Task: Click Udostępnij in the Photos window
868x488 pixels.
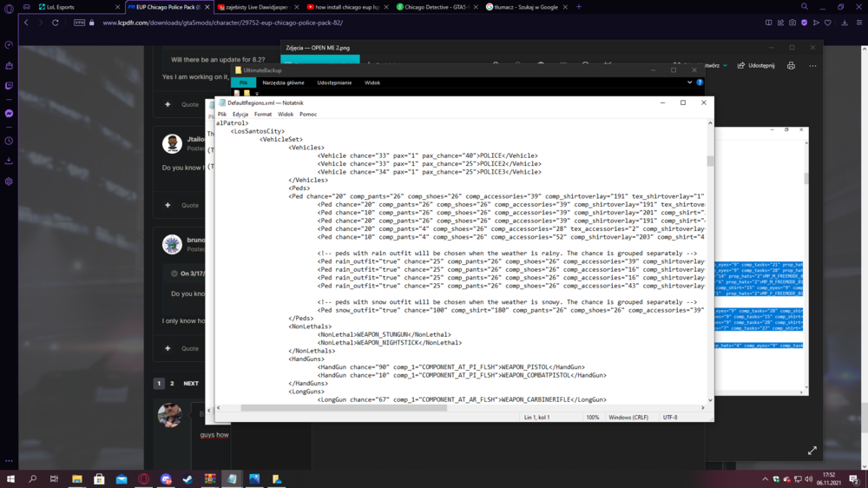Action: (756, 65)
